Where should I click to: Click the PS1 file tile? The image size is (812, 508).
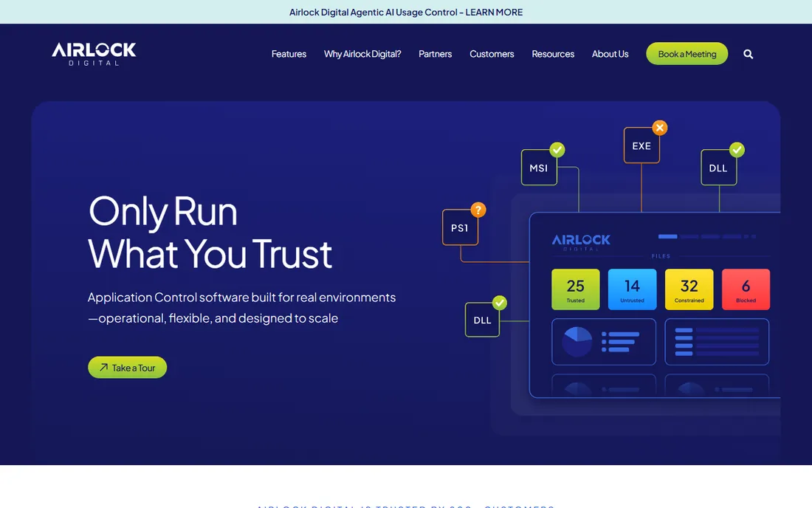click(x=460, y=227)
